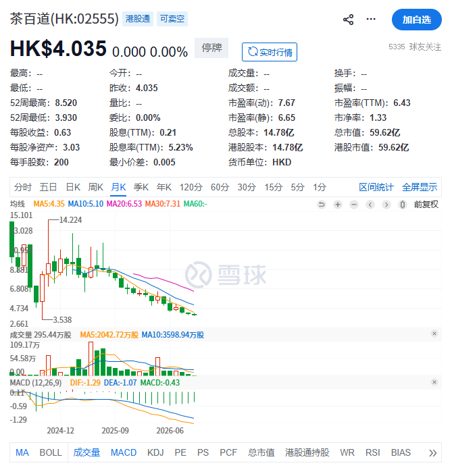The image size is (452, 476).
Task: Toggle the 港股通持股 sub-indicator
Action: tap(307, 452)
